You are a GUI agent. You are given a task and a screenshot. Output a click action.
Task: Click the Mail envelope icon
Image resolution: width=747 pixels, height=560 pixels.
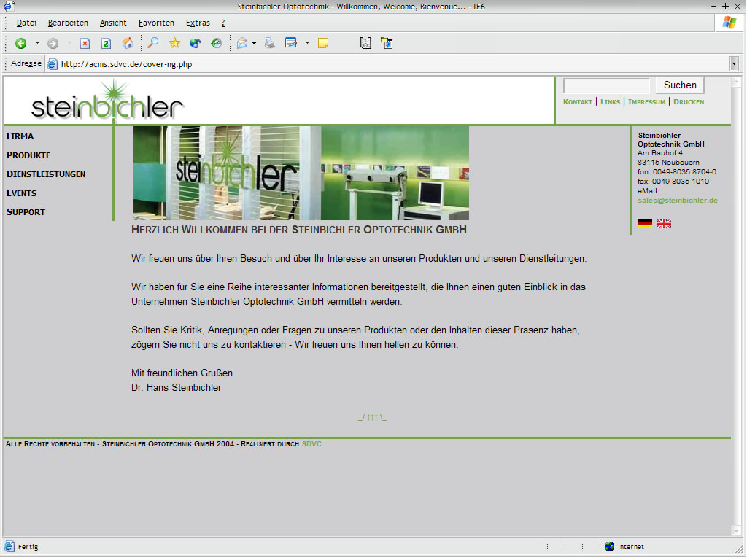tap(242, 43)
